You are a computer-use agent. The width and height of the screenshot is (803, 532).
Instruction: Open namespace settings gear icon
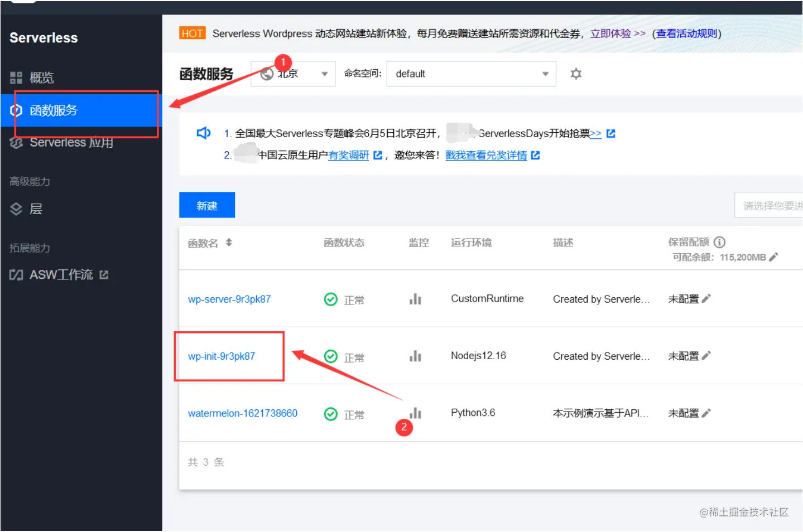coord(576,74)
